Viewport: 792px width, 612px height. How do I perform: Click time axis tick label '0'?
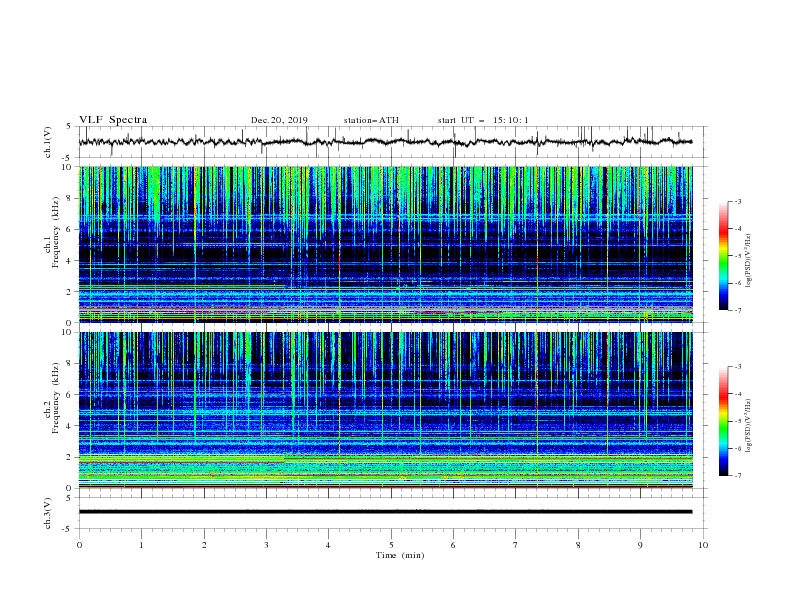(79, 545)
